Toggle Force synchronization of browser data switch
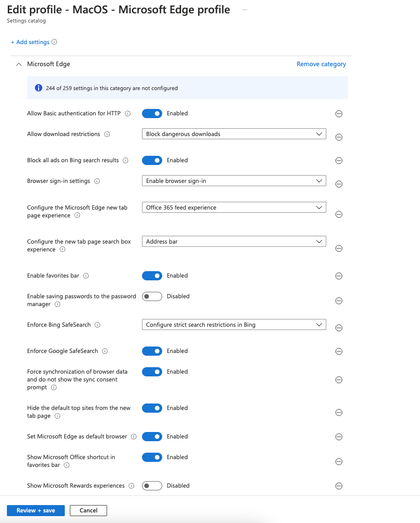Viewport: 420px width, 523px height. click(152, 372)
